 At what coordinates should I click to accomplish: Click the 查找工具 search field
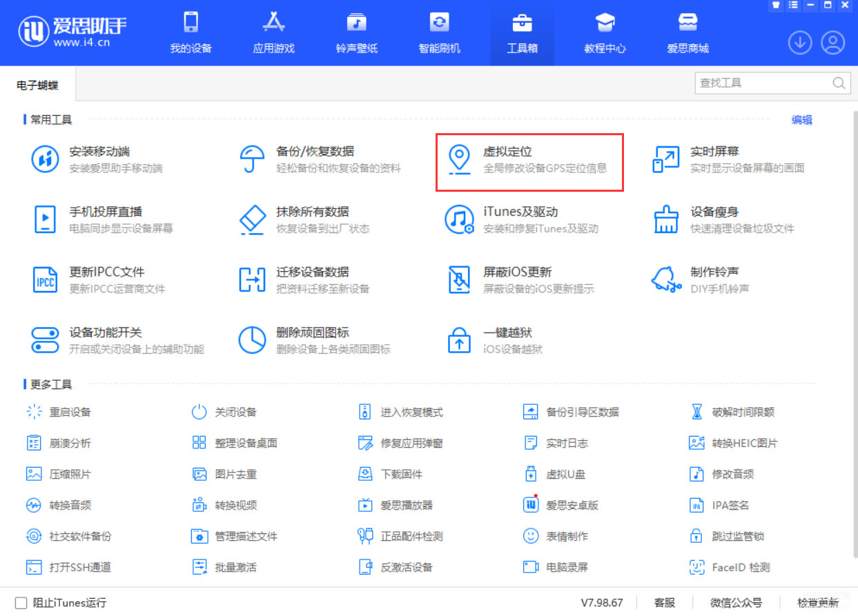pos(772,83)
